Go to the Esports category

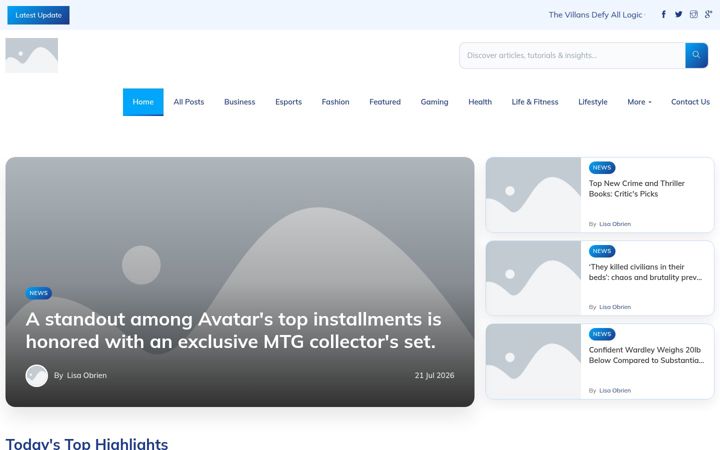click(288, 102)
